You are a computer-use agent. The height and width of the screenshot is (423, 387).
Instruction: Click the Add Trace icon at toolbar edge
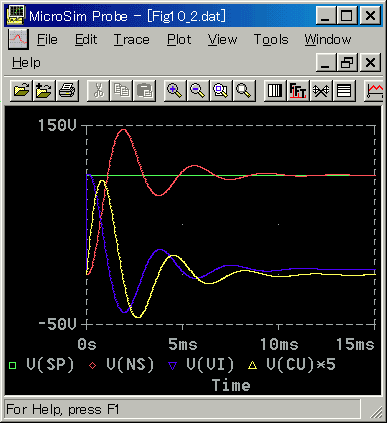[374, 90]
